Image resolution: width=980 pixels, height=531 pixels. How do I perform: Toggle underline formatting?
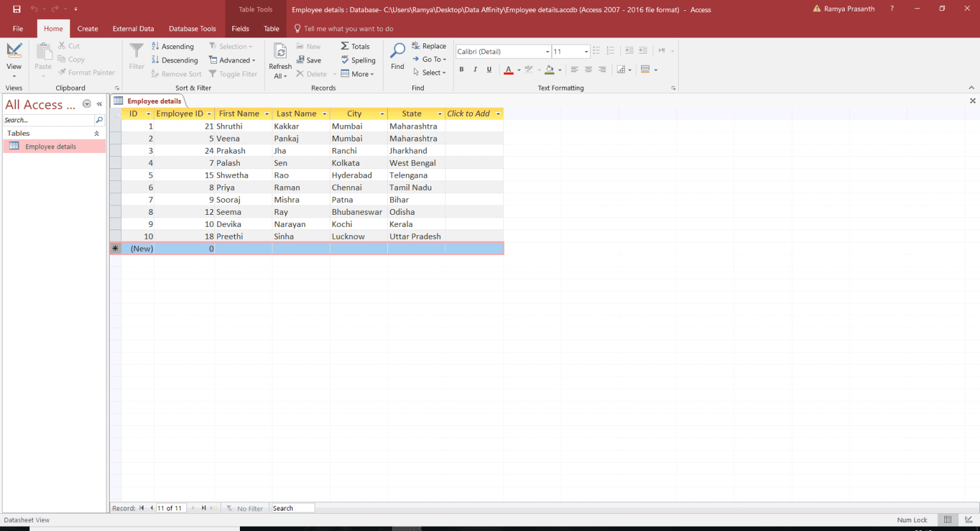click(489, 69)
